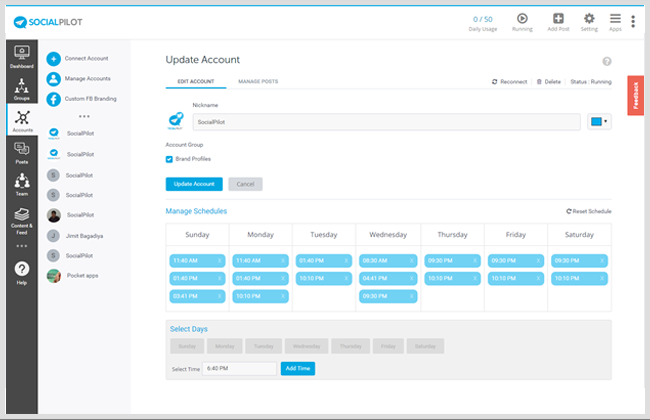The image size is (650, 420).
Task: Open the Setting gear icon
Action: [589, 18]
